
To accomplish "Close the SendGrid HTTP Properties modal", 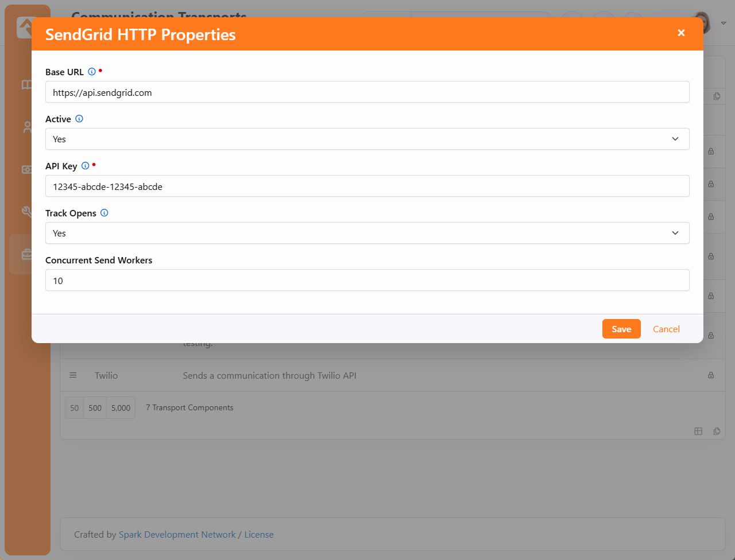I will [681, 33].
